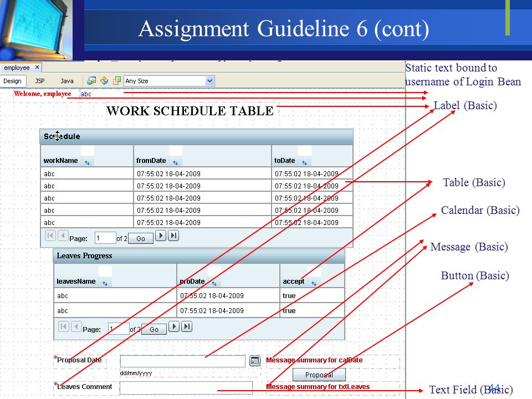Select Message summary for txtLeaves text
The image size is (532, 399).
coord(318,386)
